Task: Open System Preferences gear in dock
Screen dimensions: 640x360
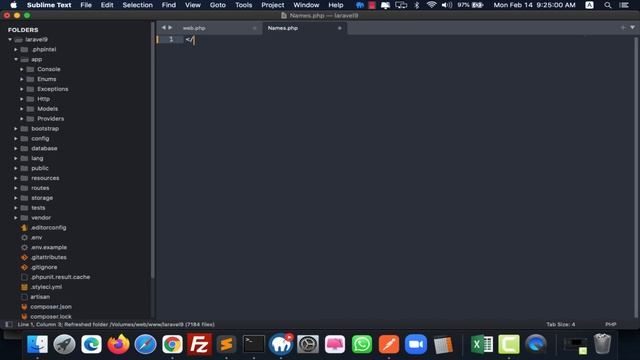Action: coord(308,344)
